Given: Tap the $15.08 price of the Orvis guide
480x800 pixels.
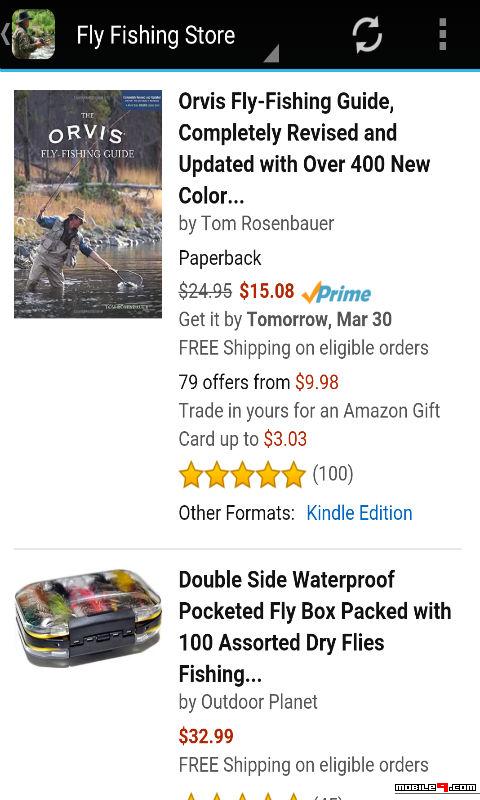Looking at the screenshot, I should [267, 291].
